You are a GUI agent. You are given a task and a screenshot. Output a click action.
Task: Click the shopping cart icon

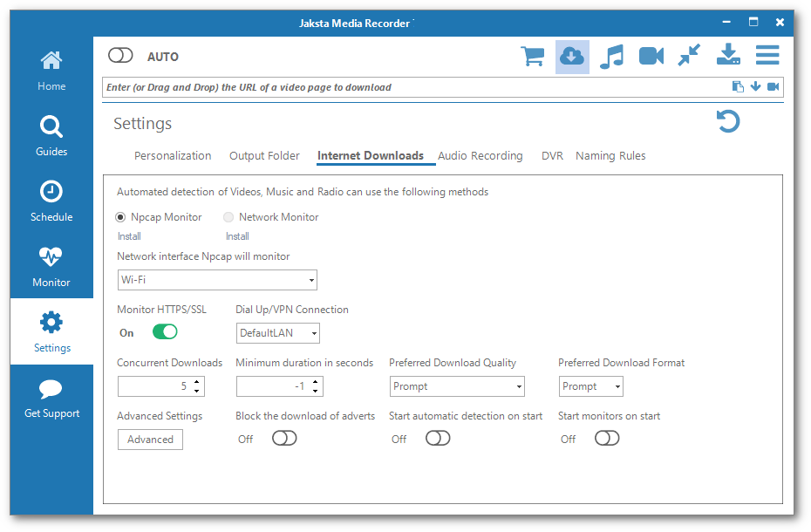pos(532,57)
